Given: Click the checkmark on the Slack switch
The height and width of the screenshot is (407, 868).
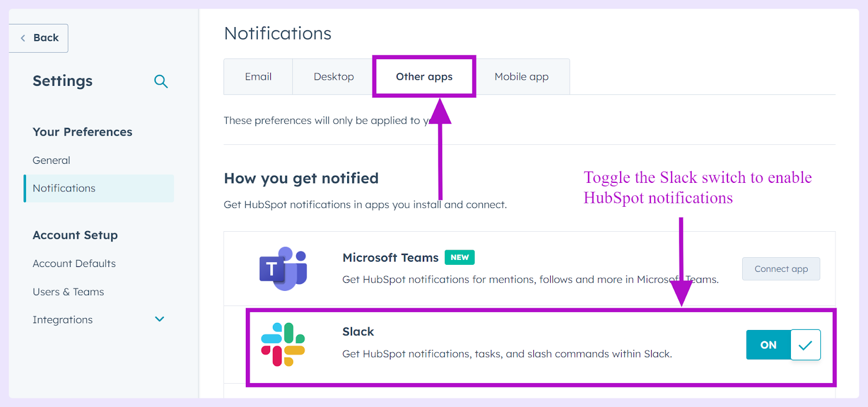Looking at the screenshot, I should (x=806, y=345).
